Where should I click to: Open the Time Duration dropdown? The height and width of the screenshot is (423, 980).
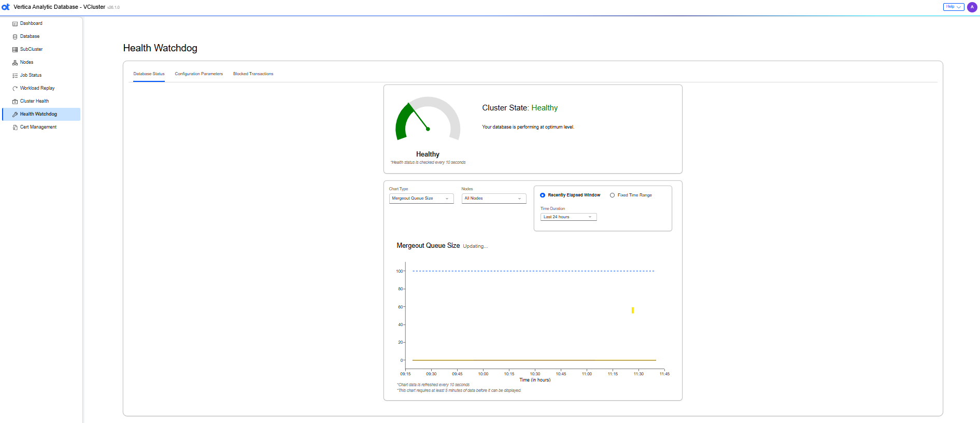click(x=569, y=217)
